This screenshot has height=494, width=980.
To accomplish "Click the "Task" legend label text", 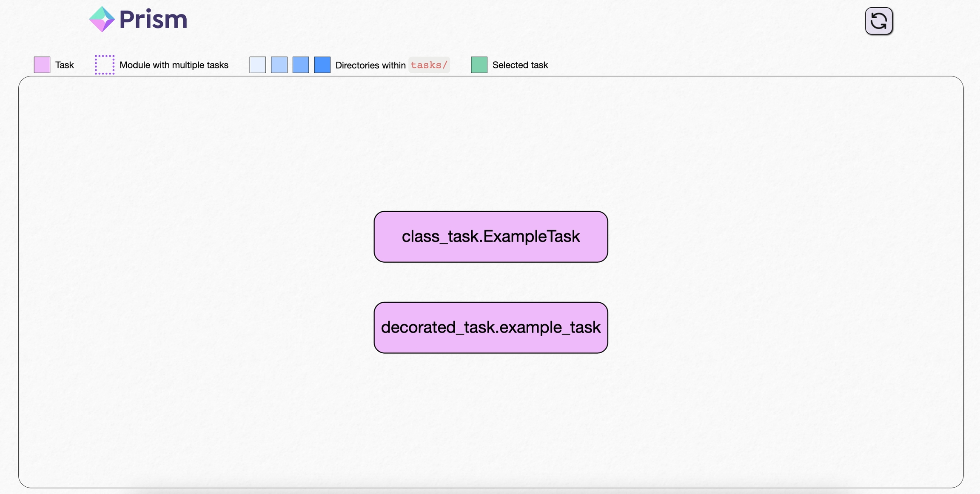I will [65, 65].
